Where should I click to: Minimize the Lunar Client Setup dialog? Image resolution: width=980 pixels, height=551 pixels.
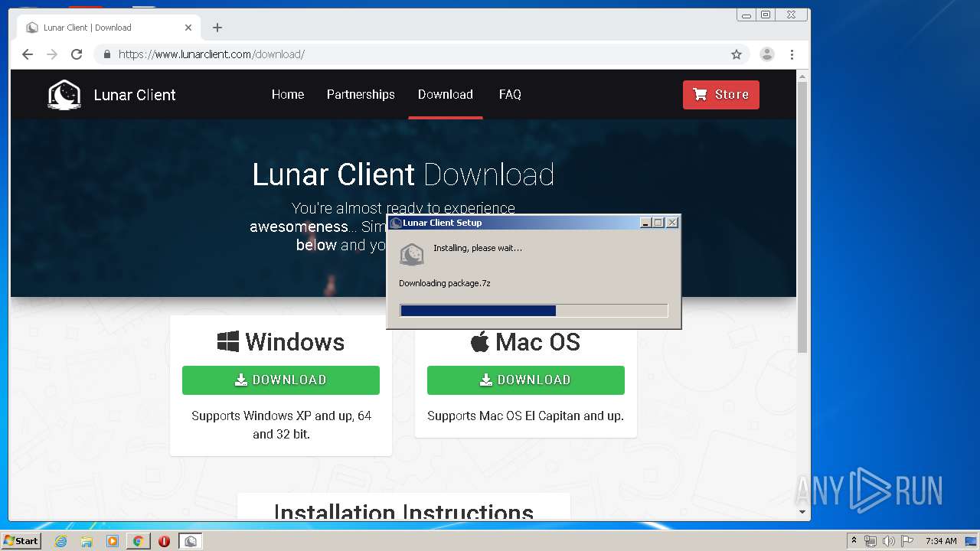[645, 223]
